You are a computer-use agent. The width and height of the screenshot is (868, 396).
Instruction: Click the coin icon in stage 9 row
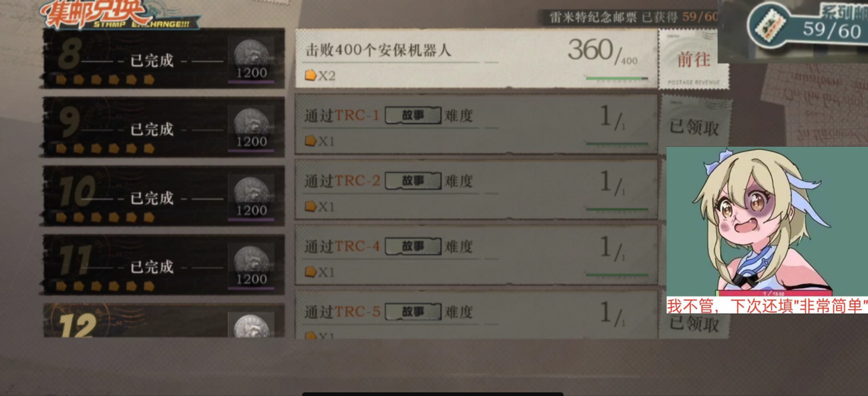coord(251,123)
